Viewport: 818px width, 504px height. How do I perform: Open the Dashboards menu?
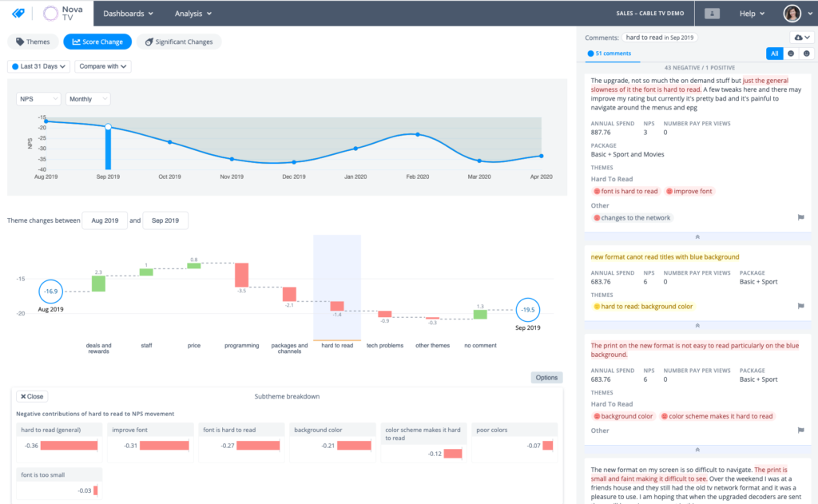pyautogui.click(x=128, y=14)
